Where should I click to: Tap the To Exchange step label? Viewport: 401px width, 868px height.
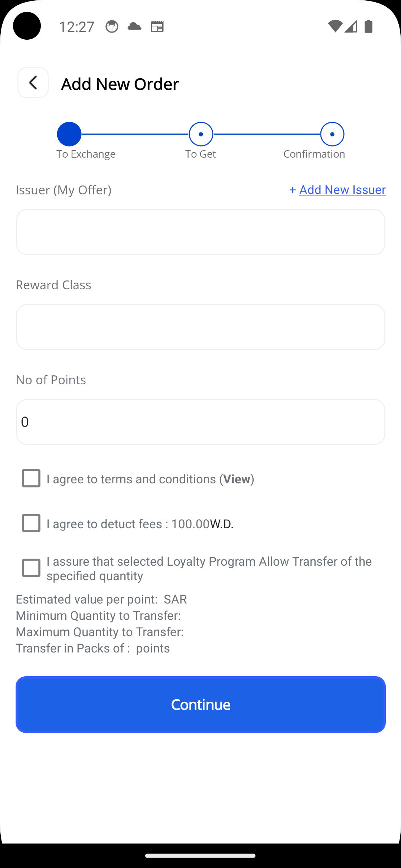click(86, 154)
